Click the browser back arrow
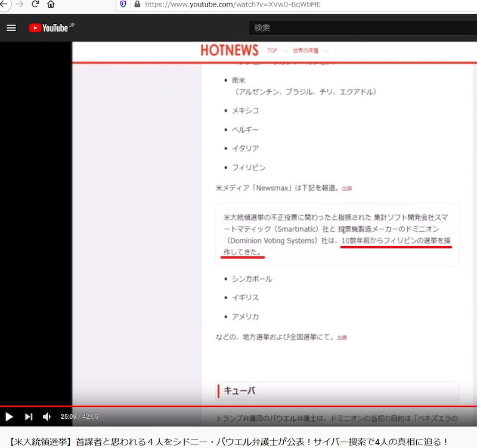477x448 pixels. 4,4
